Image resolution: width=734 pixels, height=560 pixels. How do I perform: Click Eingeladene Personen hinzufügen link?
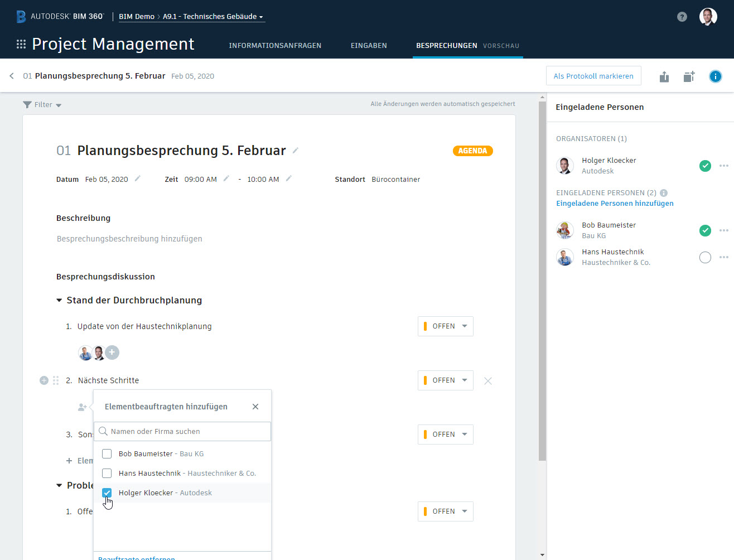(x=615, y=204)
